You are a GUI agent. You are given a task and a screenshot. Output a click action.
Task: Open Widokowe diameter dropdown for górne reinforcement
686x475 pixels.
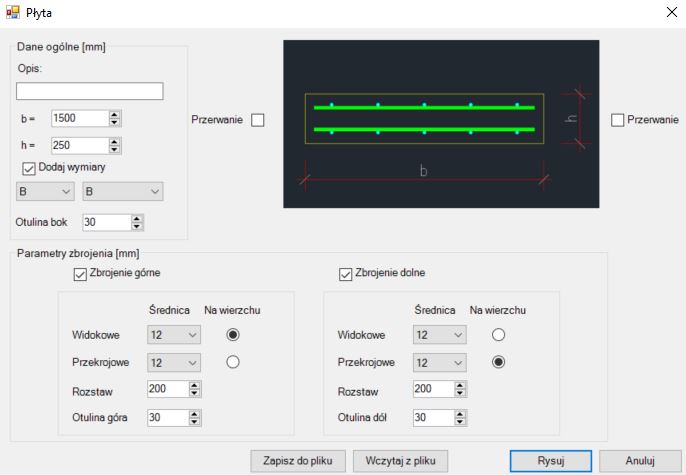174,335
